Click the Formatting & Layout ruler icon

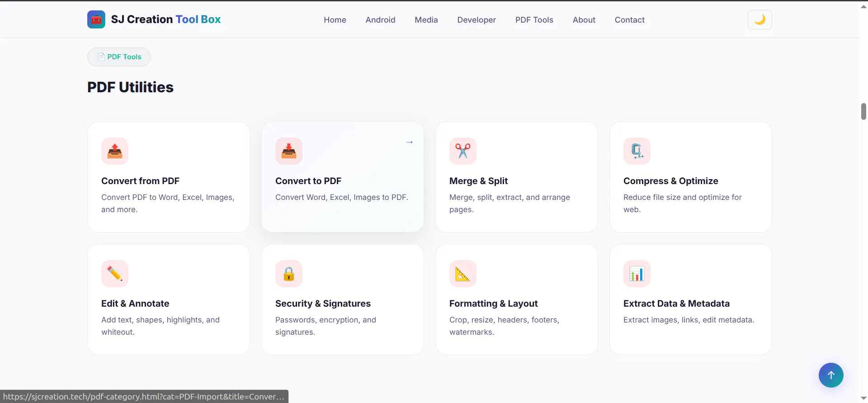463,274
